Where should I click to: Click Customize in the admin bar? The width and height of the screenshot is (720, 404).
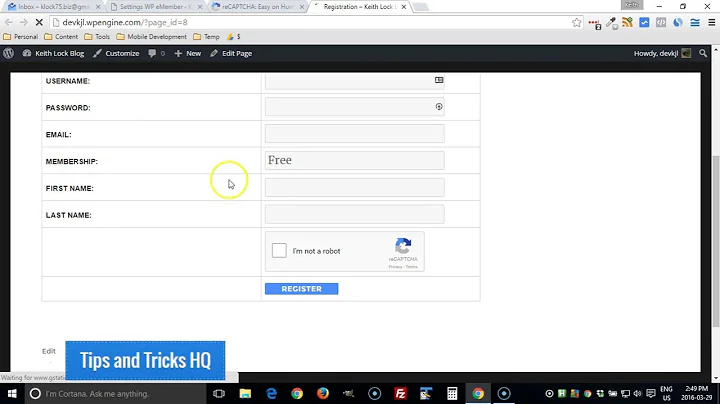point(116,53)
